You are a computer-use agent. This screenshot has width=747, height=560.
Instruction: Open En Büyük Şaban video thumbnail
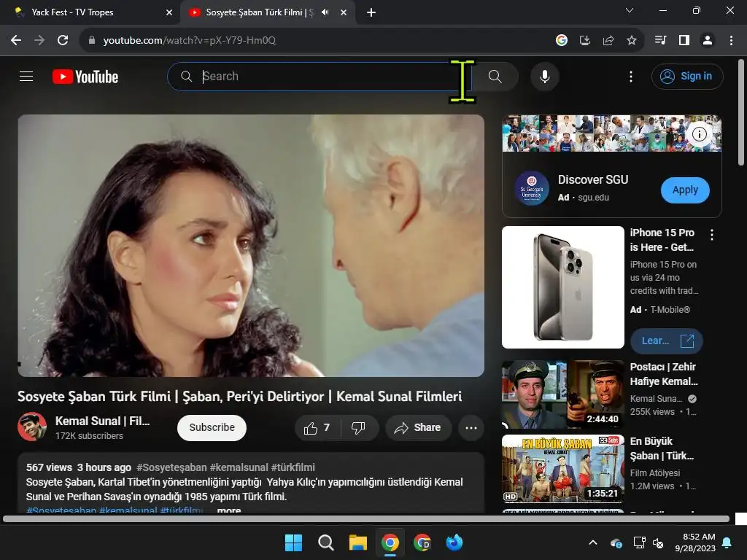click(x=562, y=469)
